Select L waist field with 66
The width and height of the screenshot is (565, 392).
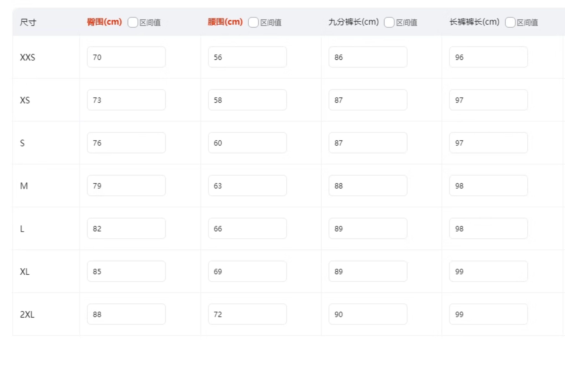click(247, 228)
